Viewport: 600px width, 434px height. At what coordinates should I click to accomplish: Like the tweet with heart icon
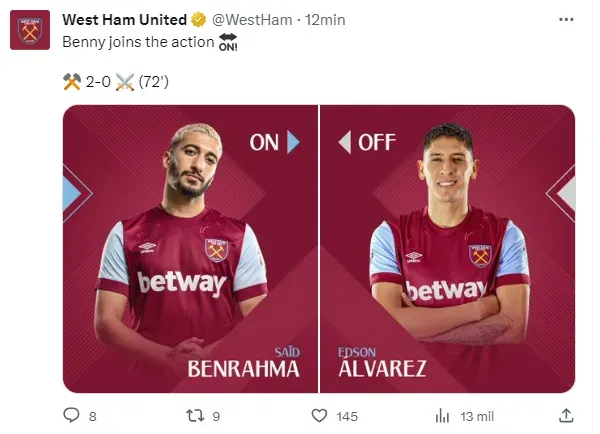(x=319, y=416)
